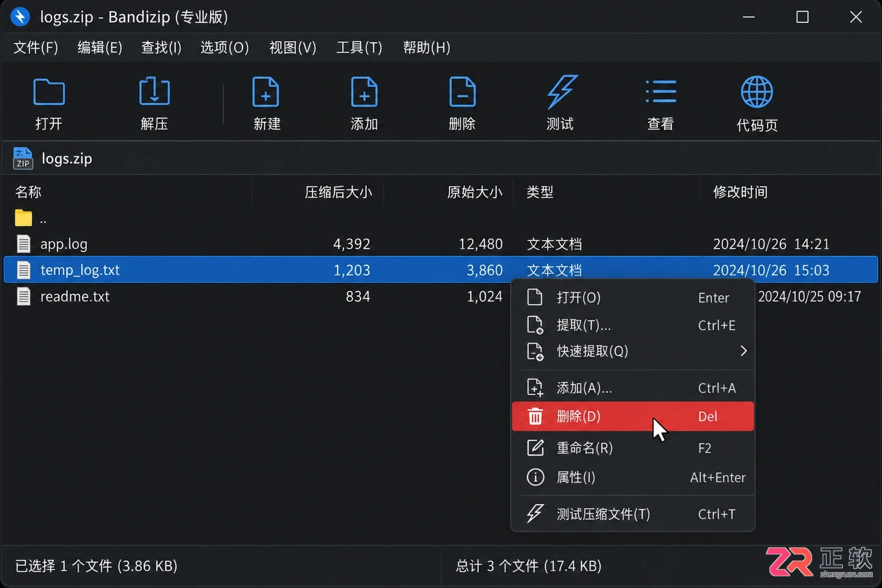The width and height of the screenshot is (882, 588).
Task: Click the app.log file icon
Action: coord(23,244)
